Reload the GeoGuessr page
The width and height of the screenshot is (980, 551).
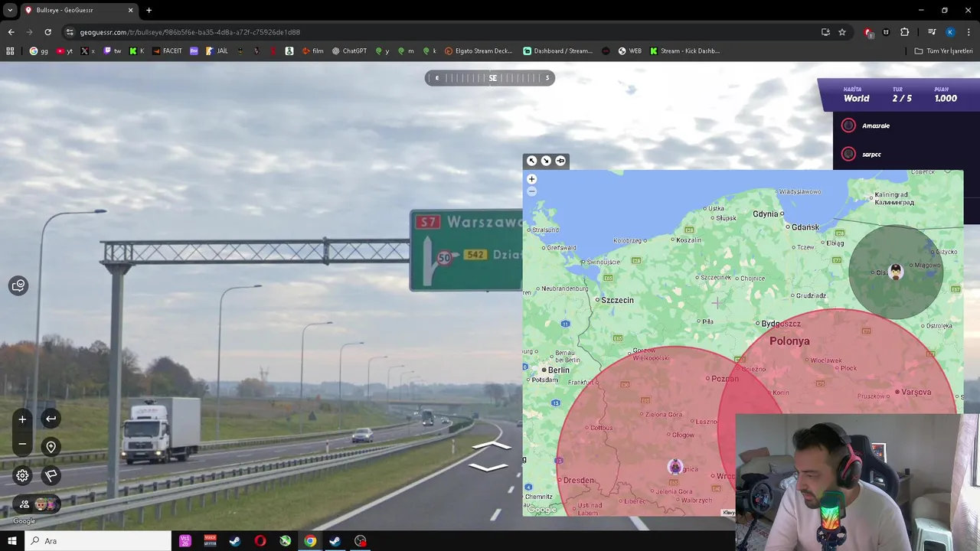47,32
